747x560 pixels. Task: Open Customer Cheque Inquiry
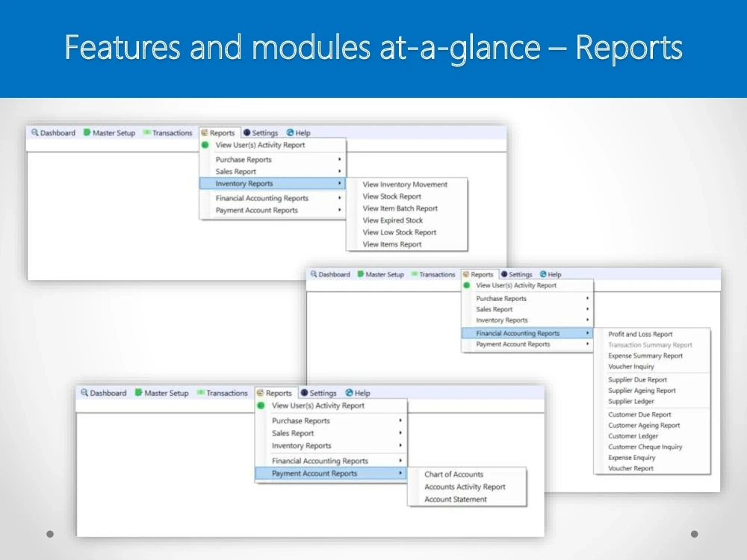click(645, 447)
